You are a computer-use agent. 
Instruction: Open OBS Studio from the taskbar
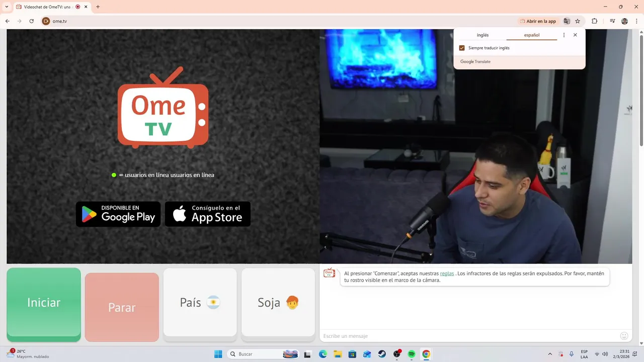click(397, 354)
